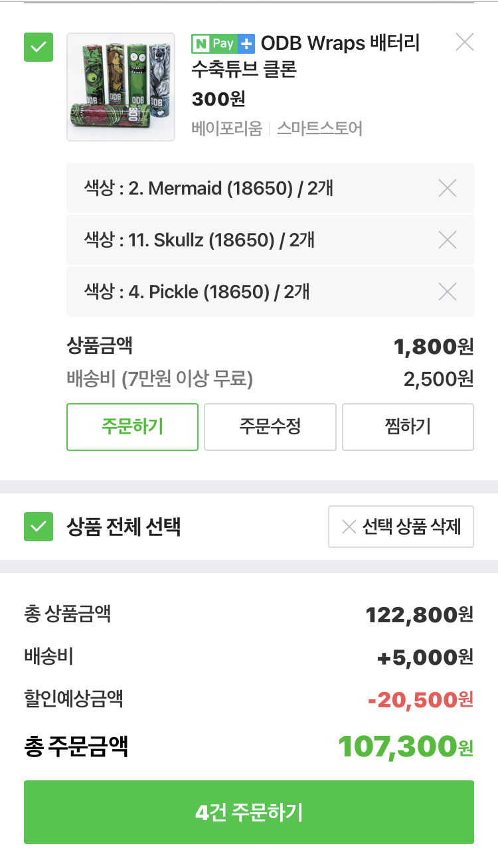
Task: Click the N Pay plus badge icon
Action: click(223, 44)
